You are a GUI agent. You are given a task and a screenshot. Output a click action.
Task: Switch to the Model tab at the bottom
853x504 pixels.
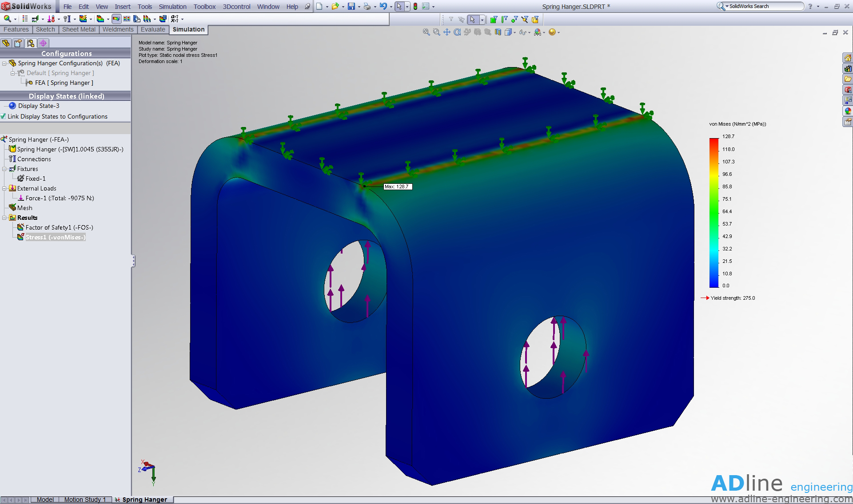(45, 500)
